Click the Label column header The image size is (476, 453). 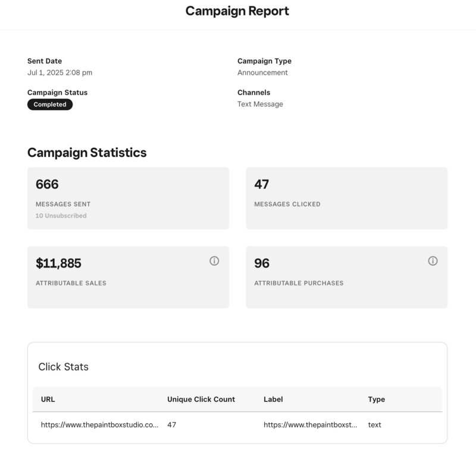[x=273, y=399]
